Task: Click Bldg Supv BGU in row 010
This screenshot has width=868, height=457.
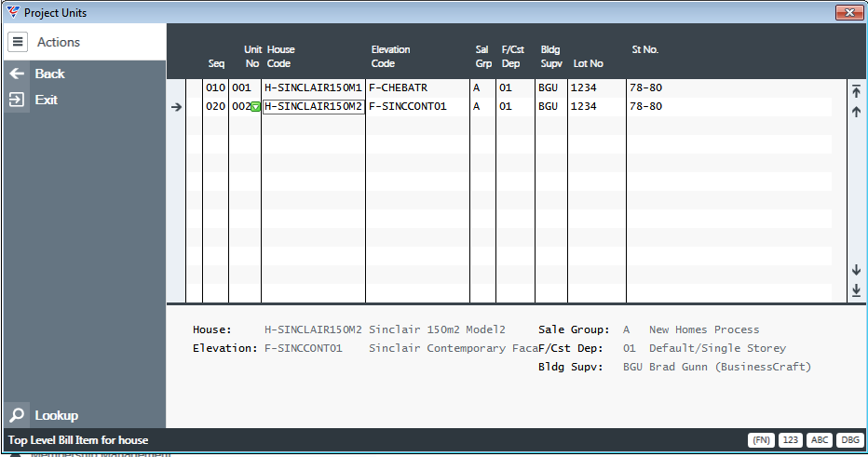Action: coord(550,87)
